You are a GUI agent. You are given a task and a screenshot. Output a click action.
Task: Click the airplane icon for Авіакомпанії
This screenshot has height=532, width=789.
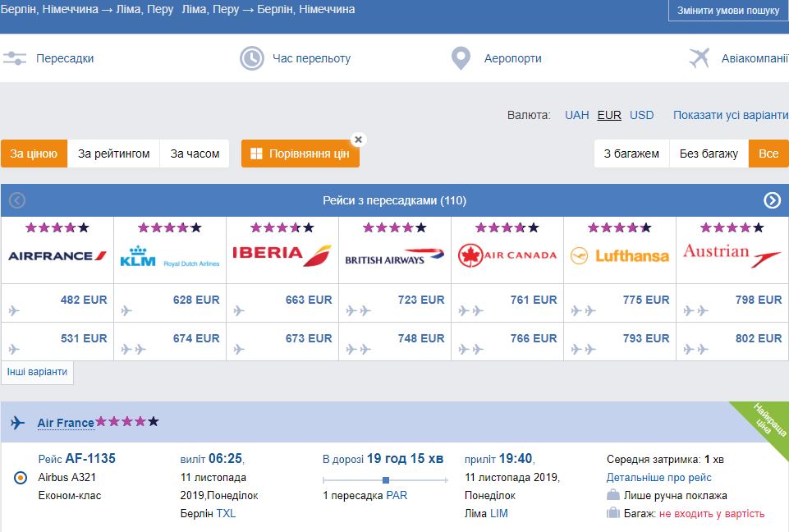(700, 58)
